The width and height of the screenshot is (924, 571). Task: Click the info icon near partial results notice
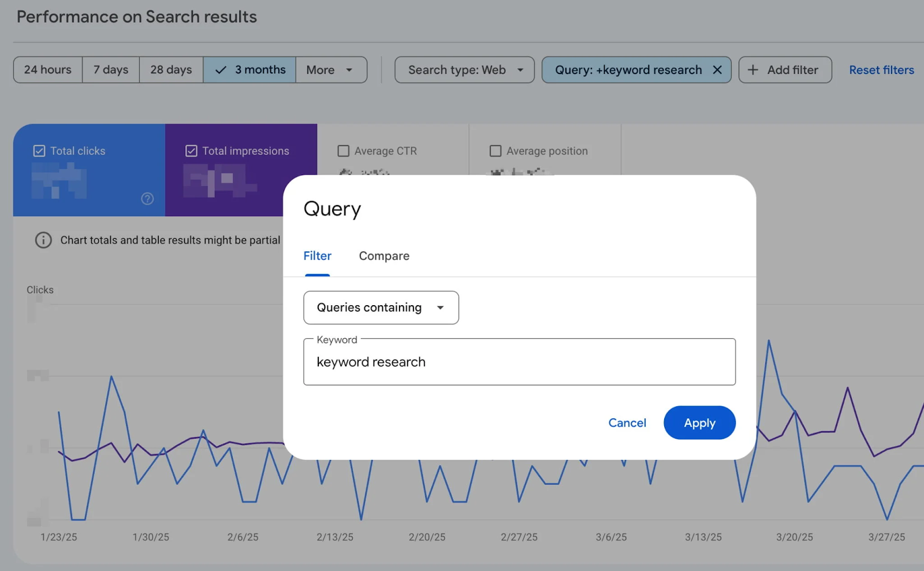coord(43,240)
